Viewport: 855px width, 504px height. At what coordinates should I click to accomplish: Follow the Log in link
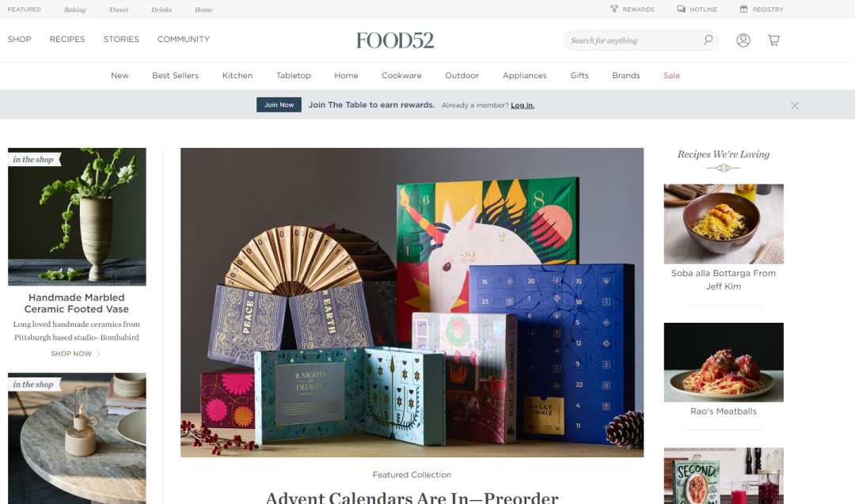pyautogui.click(x=522, y=105)
